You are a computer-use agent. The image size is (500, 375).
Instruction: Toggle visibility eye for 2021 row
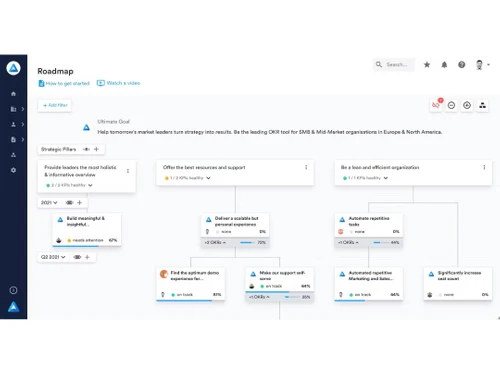[x=69, y=202]
